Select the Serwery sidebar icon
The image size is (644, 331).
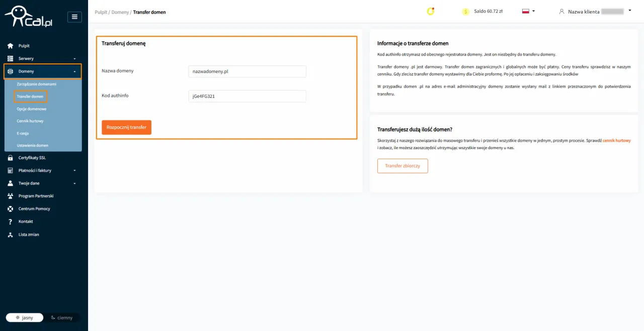(10, 58)
